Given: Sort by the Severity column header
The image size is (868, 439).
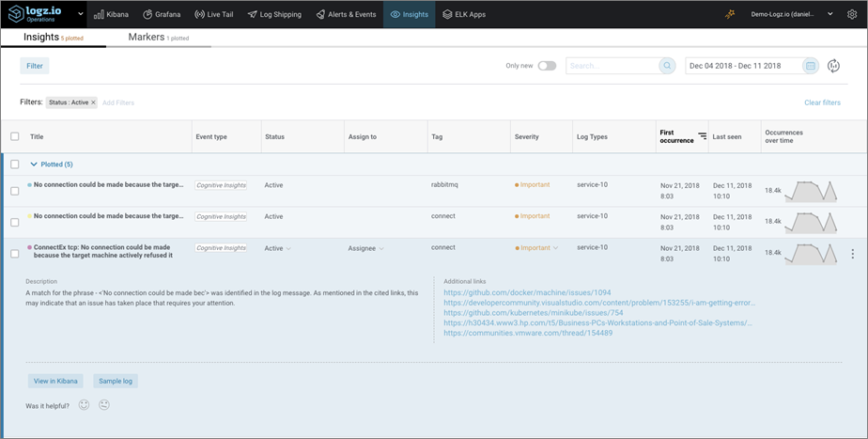Looking at the screenshot, I should (526, 136).
